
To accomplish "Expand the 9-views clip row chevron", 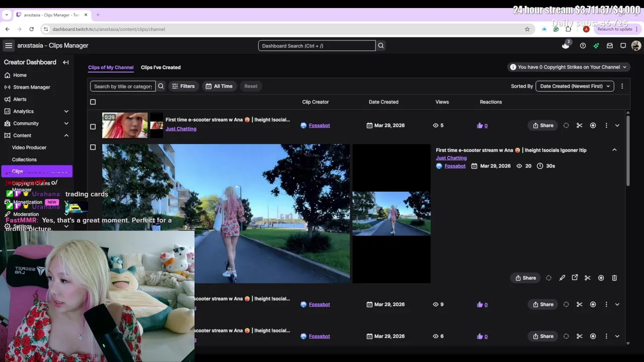I will click(617, 305).
